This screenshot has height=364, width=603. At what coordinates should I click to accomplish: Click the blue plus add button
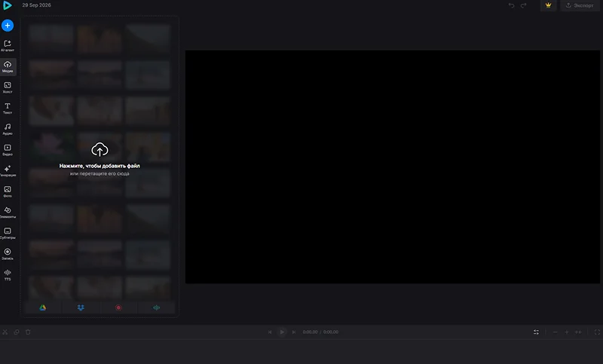point(8,26)
